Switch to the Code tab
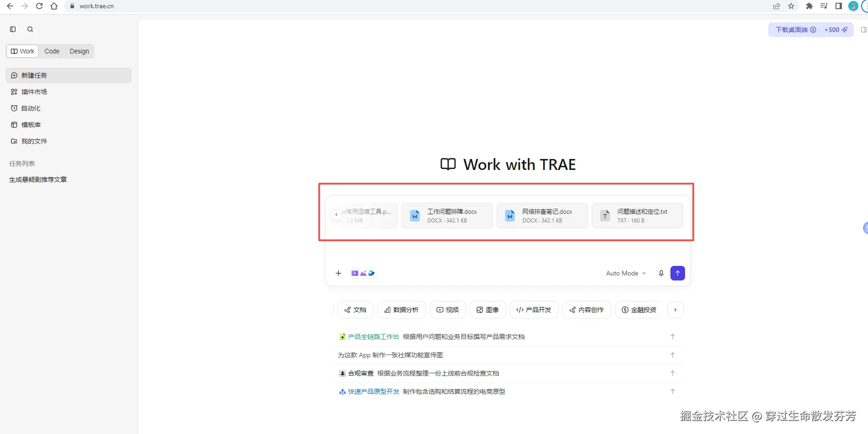Viewport: 868px width, 434px height. (52, 51)
